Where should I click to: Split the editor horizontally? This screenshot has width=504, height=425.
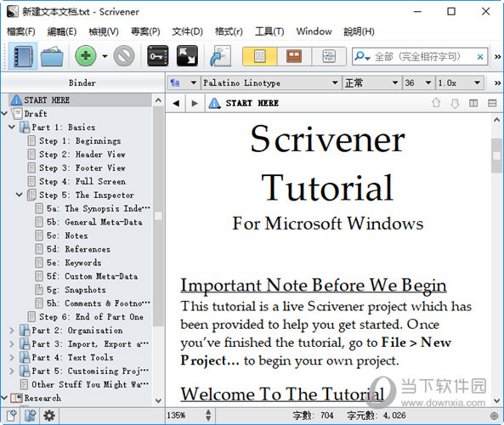click(x=492, y=103)
